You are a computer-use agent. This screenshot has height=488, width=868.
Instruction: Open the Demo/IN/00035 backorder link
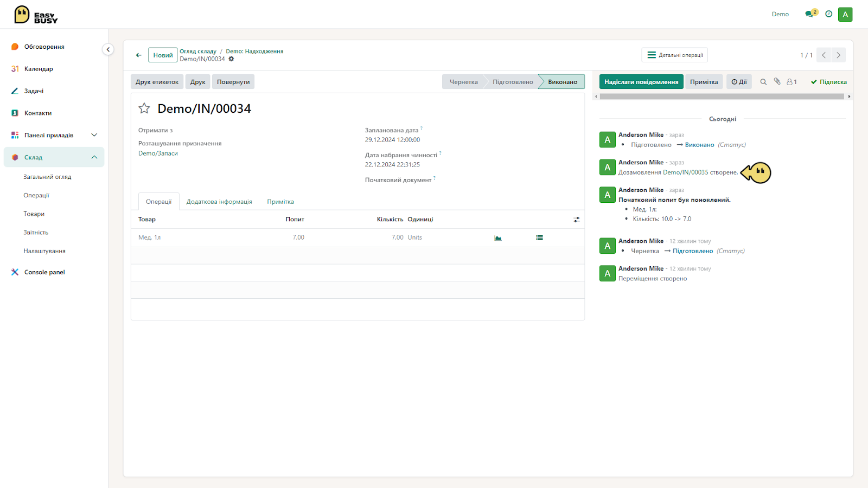[686, 172]
